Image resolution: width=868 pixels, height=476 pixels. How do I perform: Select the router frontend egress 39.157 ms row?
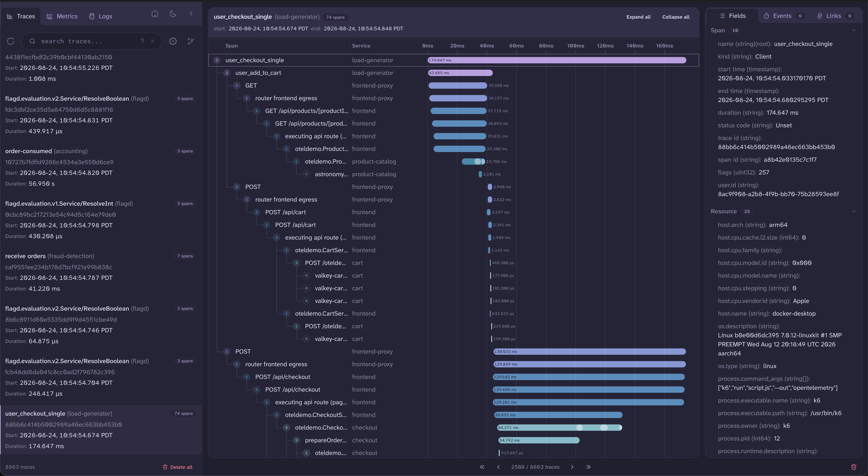point(453,98)
